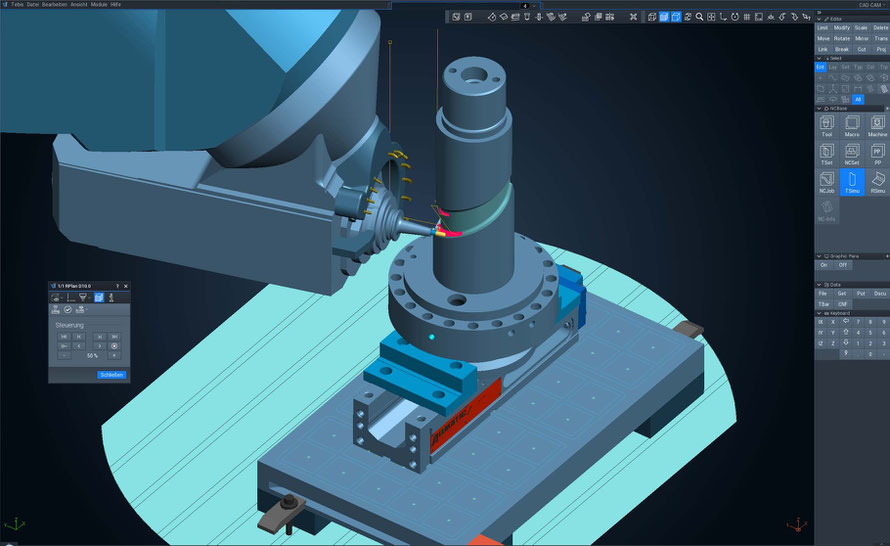
Task: Collapse the NCBase panel section
Action: click(x=819, y=108)
